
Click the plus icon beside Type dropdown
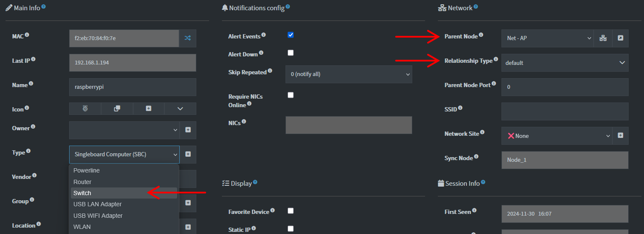click(x=188, y=154)
